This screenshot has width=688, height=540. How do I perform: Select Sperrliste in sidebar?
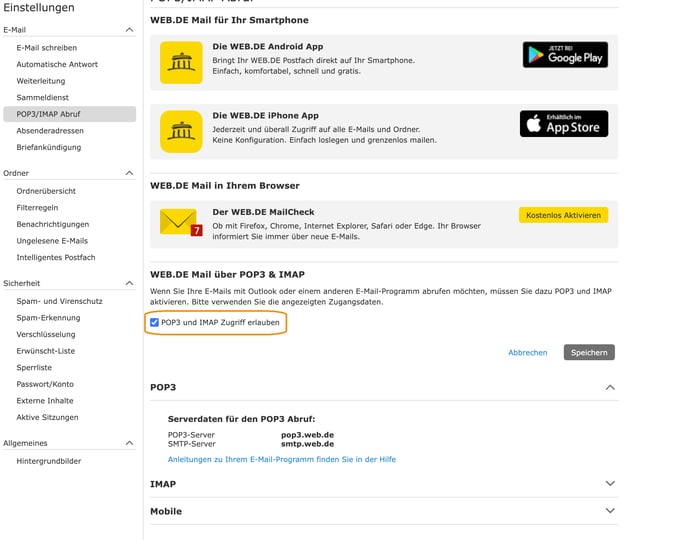34,368
